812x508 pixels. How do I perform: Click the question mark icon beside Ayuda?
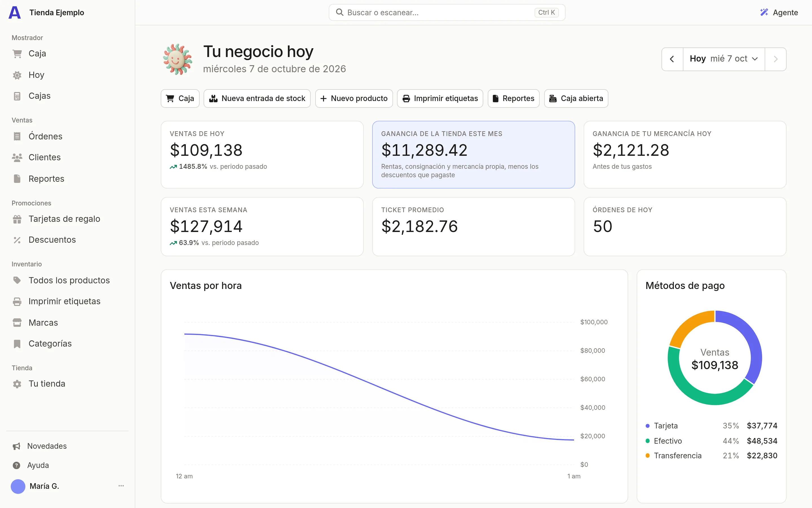(x=16, y=465)
